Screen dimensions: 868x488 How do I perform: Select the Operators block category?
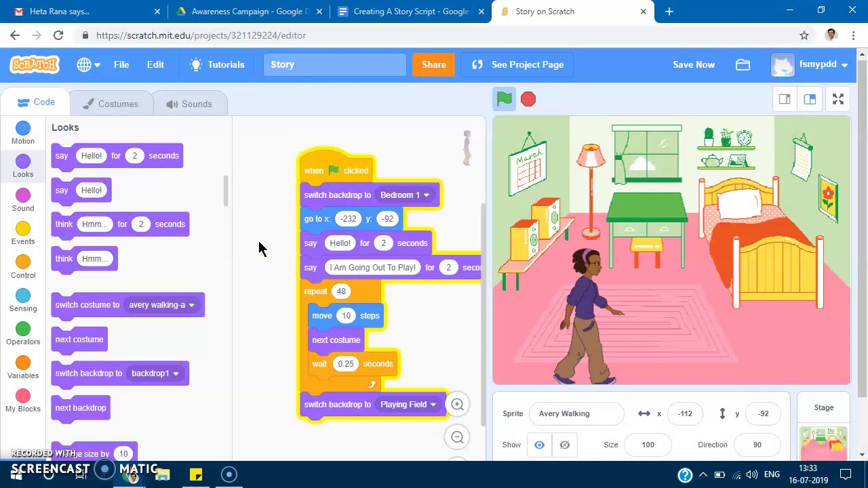coord(23,333)
